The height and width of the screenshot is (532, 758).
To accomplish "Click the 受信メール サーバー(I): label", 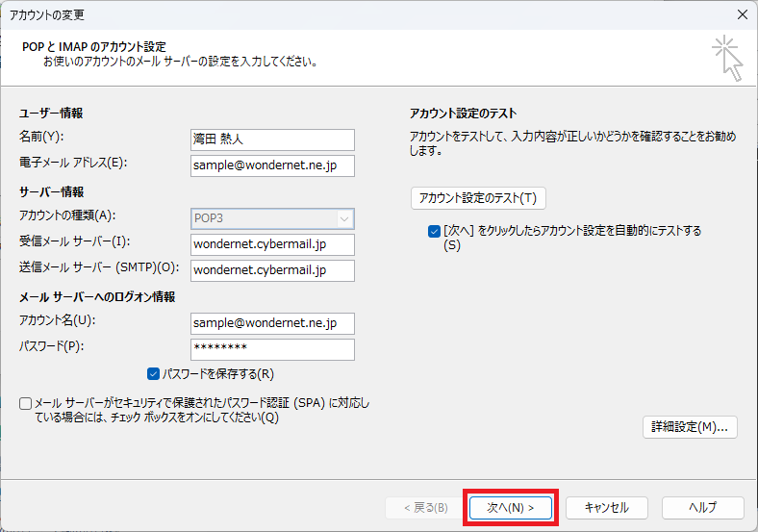I will 74,241.
